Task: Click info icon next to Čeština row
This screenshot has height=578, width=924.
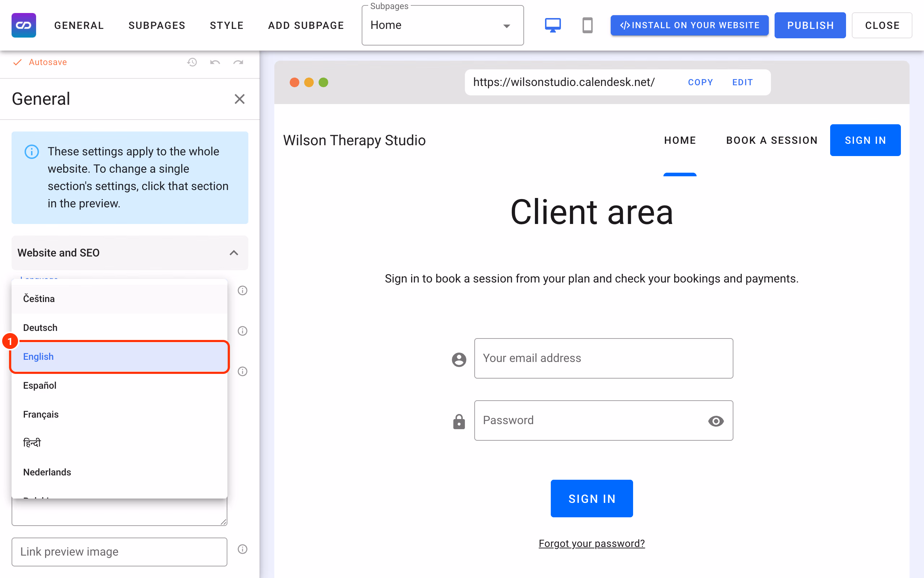Action: pos(243,290)
